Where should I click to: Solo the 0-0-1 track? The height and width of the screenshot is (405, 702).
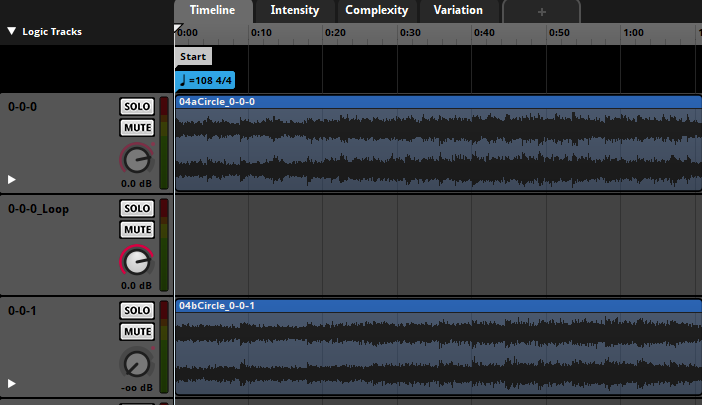137,311
